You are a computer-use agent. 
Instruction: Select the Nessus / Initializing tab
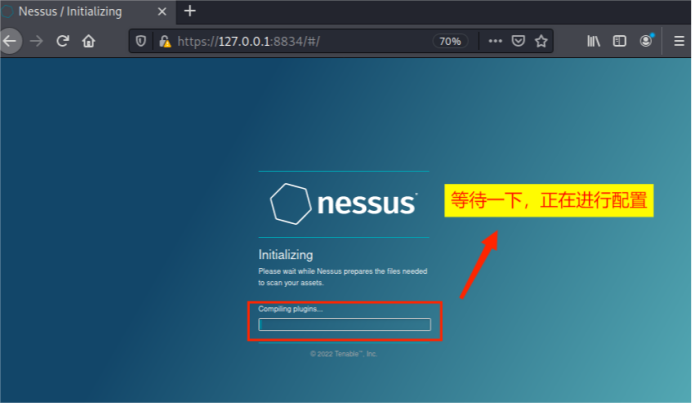pos(87,11)
